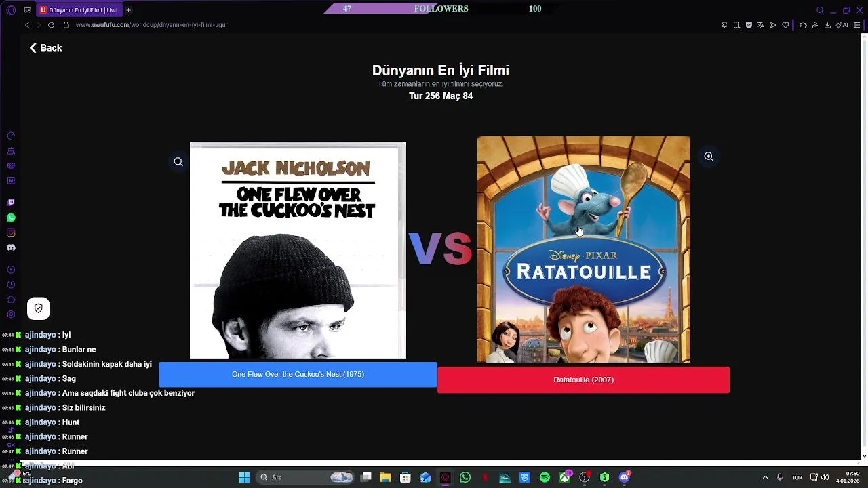Vote for Ratatouille (2007) red button
868x488 pixels.
coord(583,380)
